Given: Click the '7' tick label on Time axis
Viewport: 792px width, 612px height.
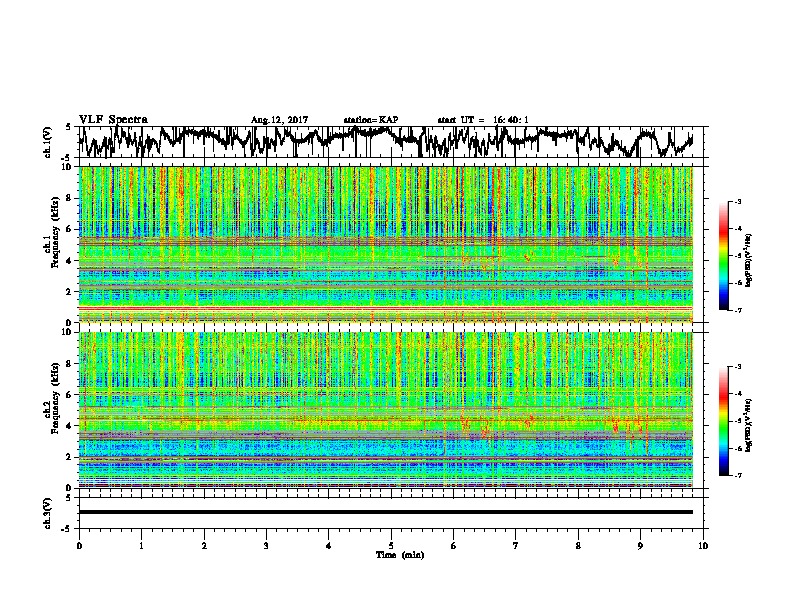Looking at the screenshot, I should [516, 546].
